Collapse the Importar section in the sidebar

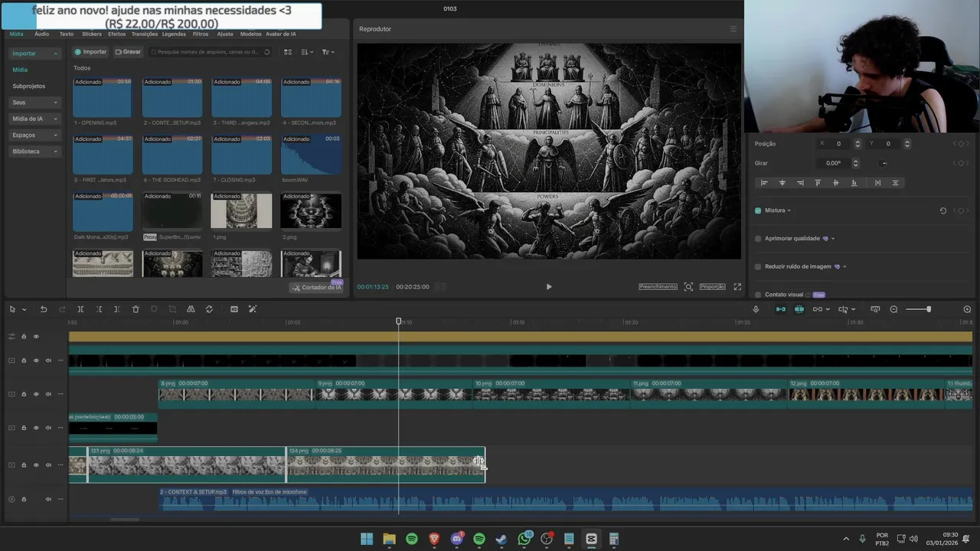click(x=55, y=54)
